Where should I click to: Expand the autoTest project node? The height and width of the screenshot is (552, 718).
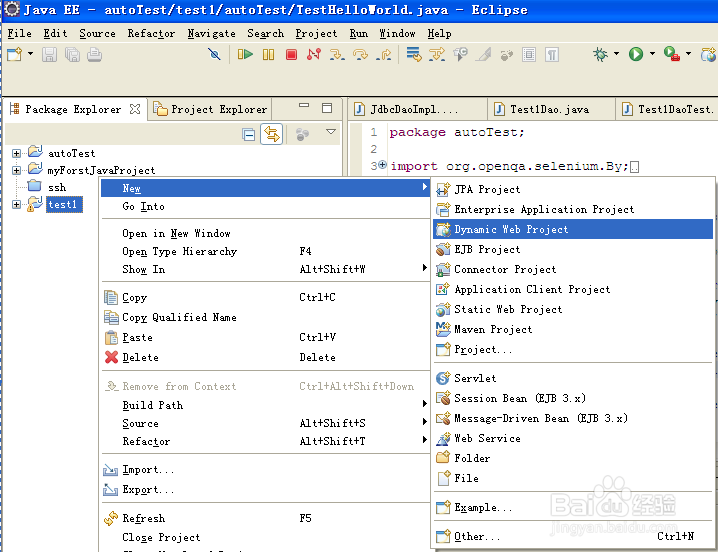16,153
